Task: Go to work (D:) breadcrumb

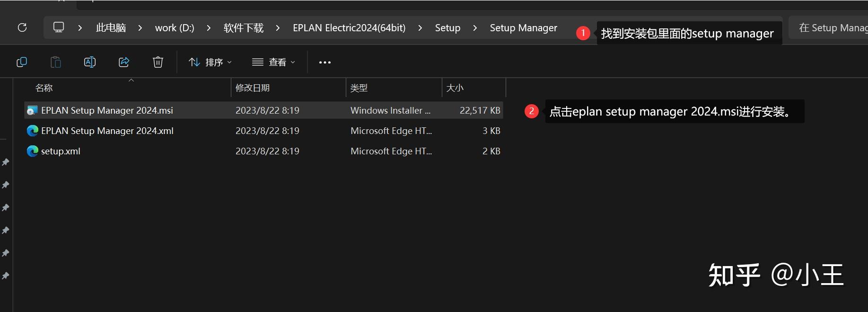Action: tap(175, 28)
